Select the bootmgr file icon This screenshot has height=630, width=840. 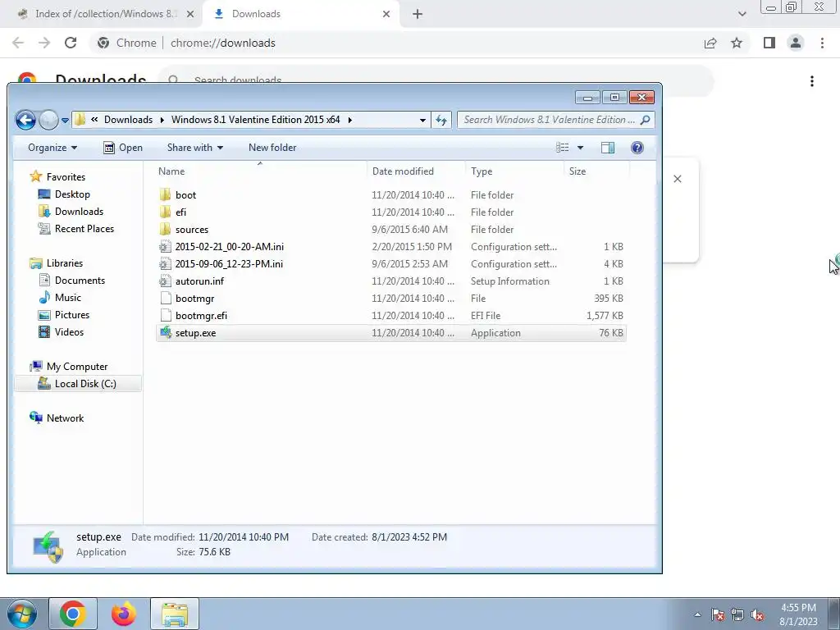166,298
